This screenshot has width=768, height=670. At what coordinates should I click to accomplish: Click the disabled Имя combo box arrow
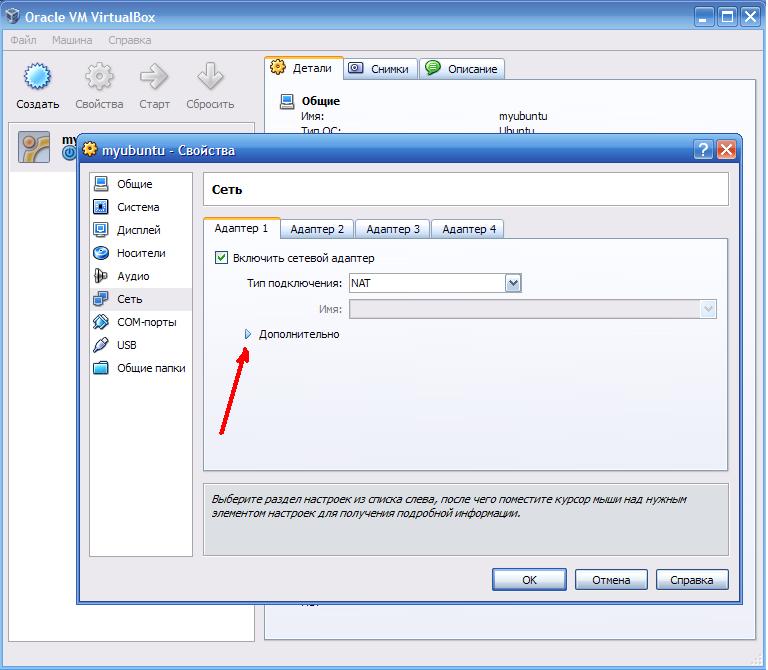[708, 309]
